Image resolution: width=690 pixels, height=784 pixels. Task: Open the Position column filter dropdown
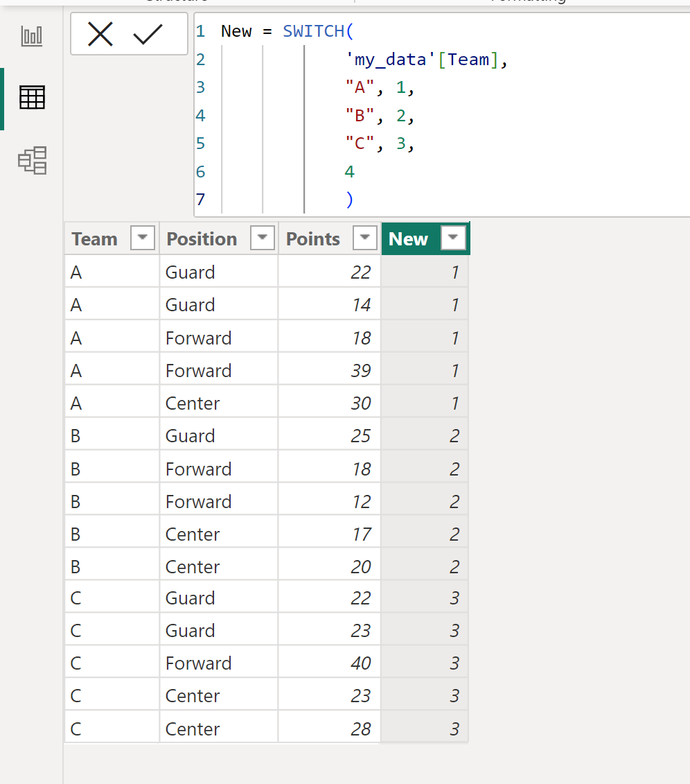(x=263, y=238)
